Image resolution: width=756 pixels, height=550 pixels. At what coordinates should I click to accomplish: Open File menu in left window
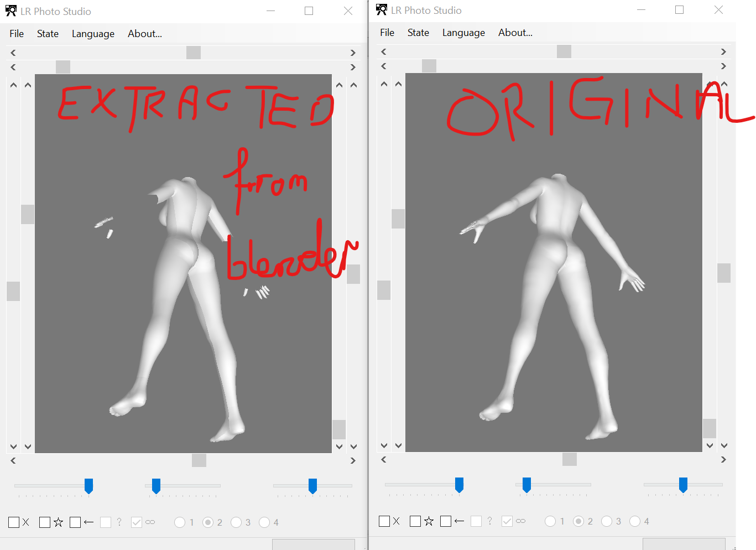coord(17,34)
